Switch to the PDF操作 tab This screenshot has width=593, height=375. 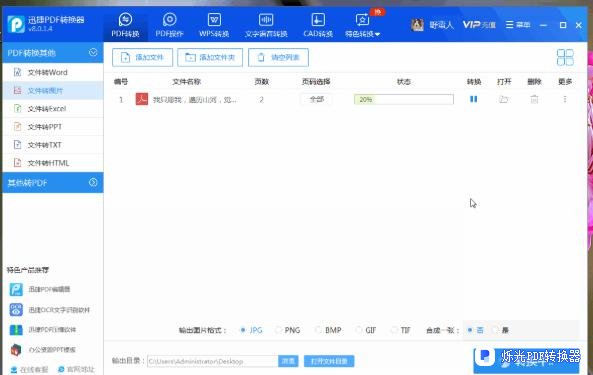[169, 25]
